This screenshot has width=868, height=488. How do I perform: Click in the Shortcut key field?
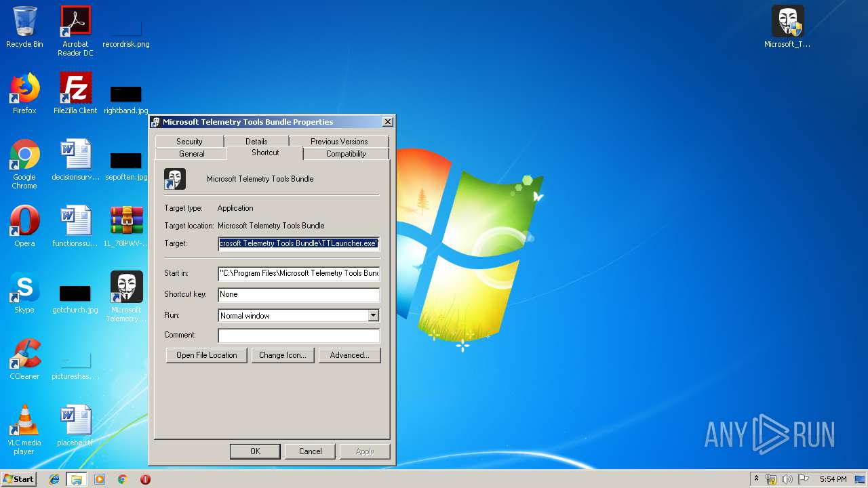299,294
